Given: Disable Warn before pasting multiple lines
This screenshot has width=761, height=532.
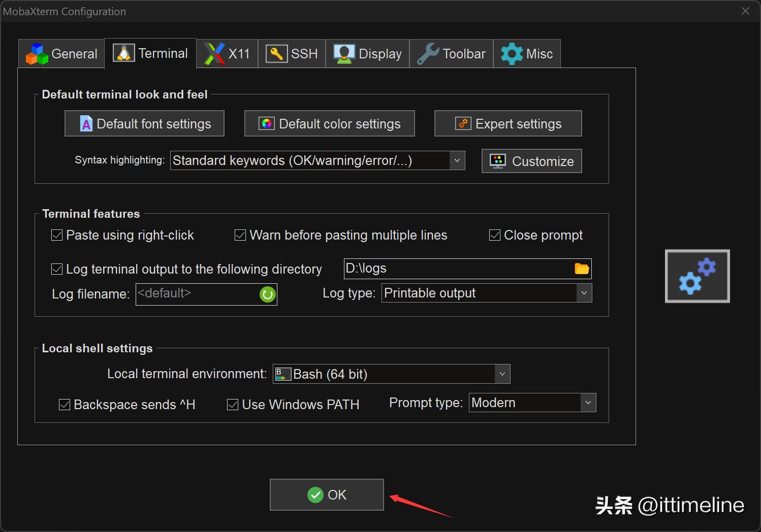Looking at the screenshot, I should [240, 236].
